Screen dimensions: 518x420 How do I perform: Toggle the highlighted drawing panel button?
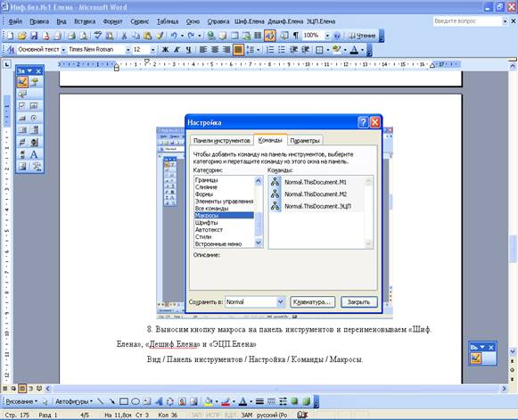tap(269, 36)
